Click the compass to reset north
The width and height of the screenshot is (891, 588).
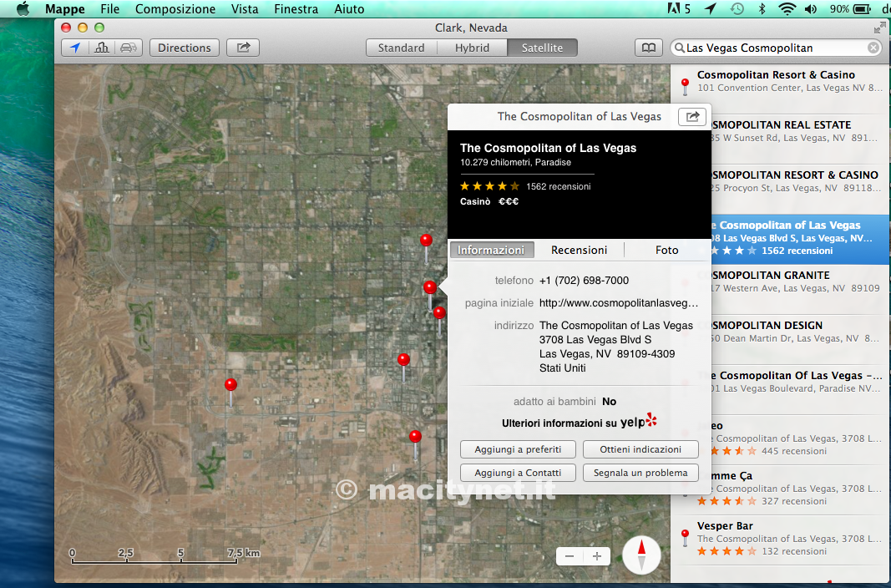pos(641,555)
